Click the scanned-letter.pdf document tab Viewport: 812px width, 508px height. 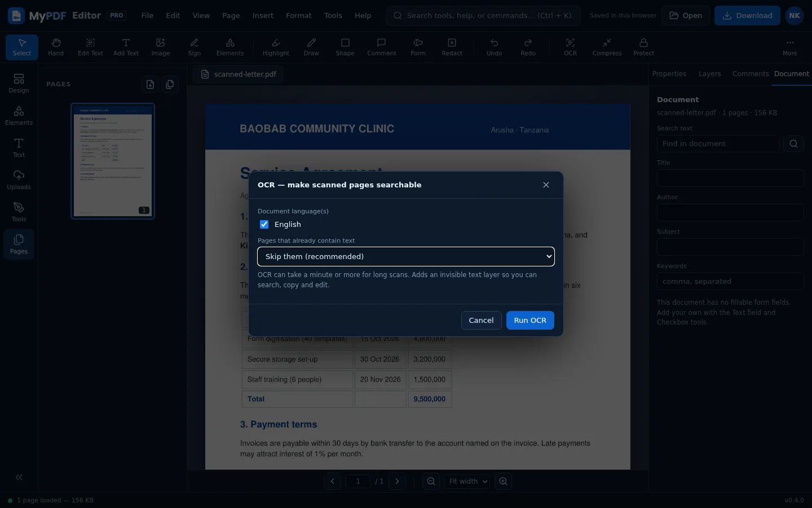point(238,75)
